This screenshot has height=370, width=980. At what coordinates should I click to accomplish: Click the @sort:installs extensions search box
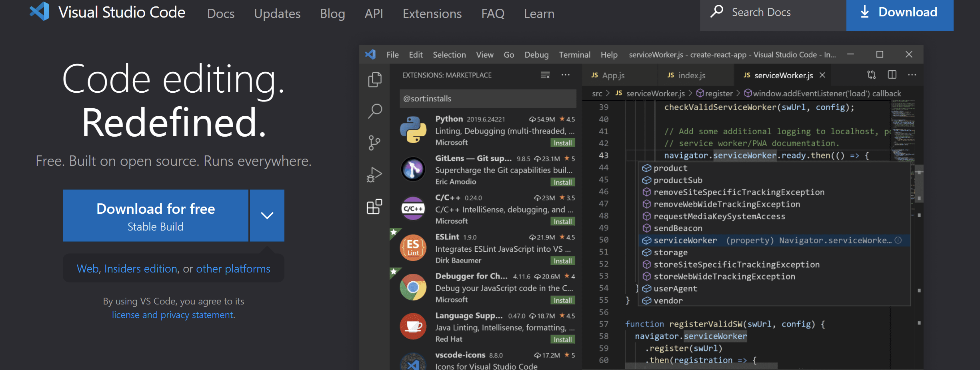pos(488,99)
